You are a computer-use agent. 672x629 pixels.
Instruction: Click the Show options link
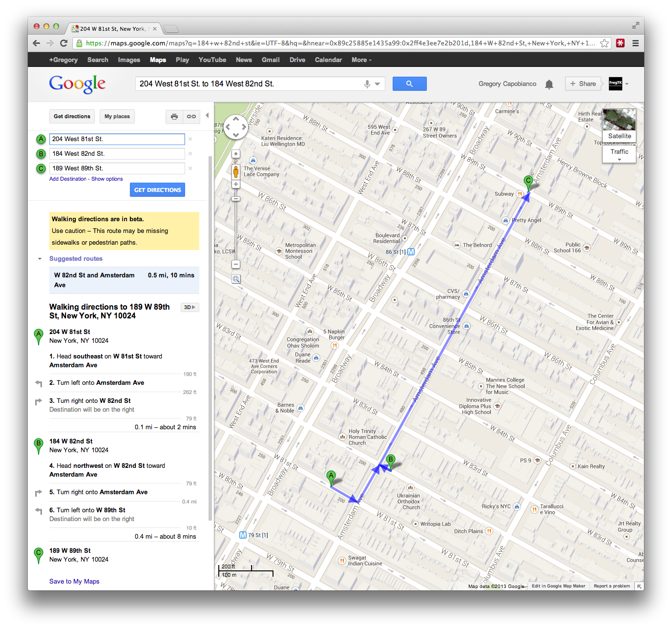(x=107, y=179)
